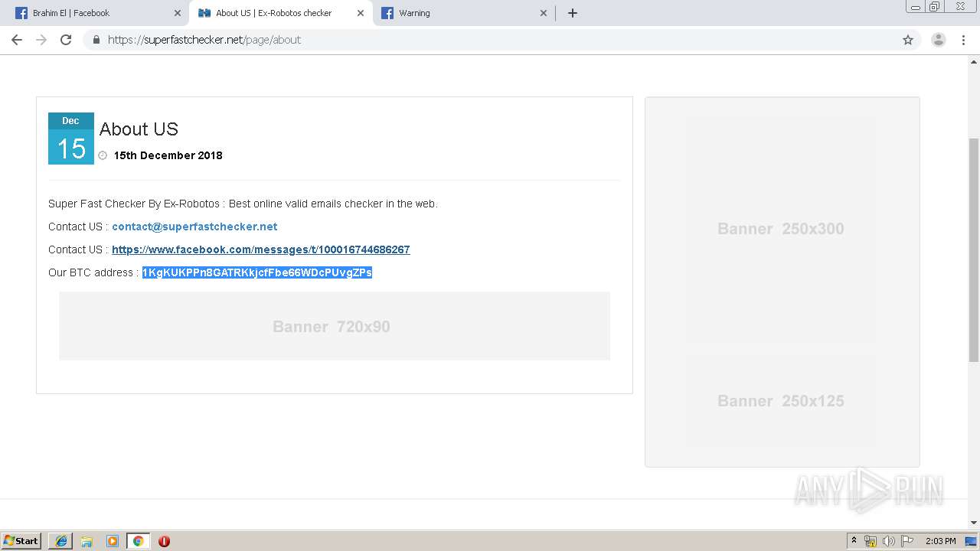Click the Banner 250x300 placeholder

point(781,229)
